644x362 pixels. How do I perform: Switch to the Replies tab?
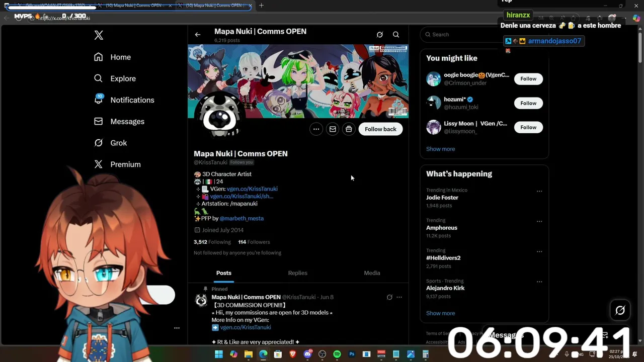click(298, 273)
